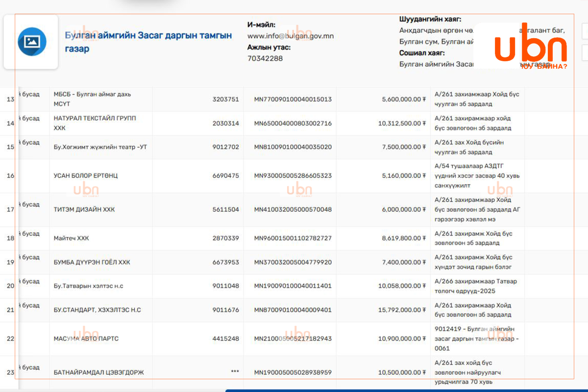Select the 6,000,000.00 ₮ amount
588x392 pixels.
(x=404, y=209)
